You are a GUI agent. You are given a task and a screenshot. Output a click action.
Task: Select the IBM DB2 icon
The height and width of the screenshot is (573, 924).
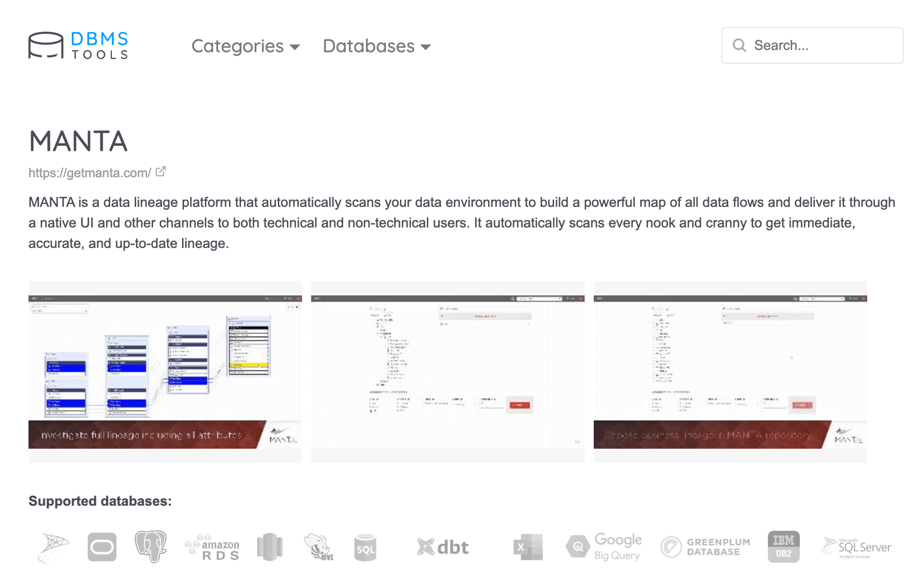click(784, 546)
